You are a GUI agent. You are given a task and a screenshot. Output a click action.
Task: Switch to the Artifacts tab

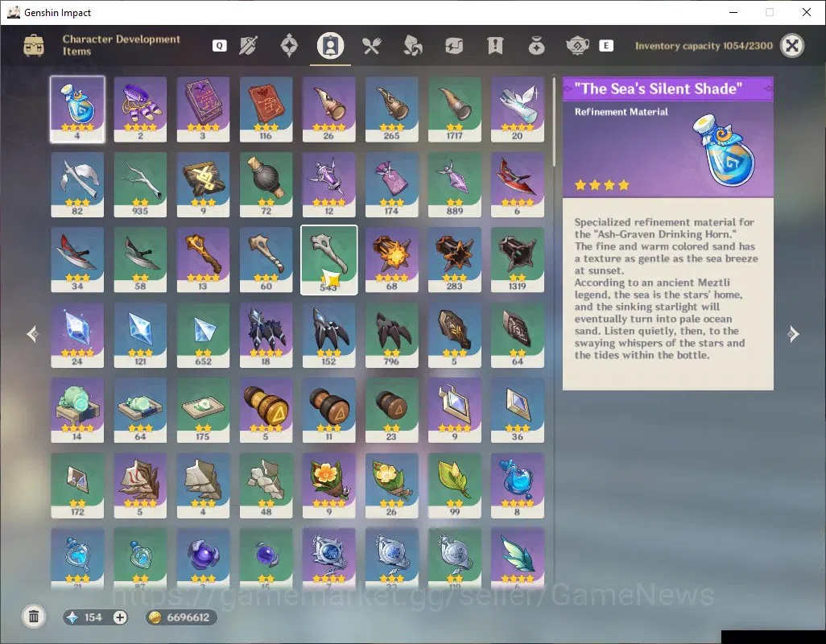coord(289,46)
